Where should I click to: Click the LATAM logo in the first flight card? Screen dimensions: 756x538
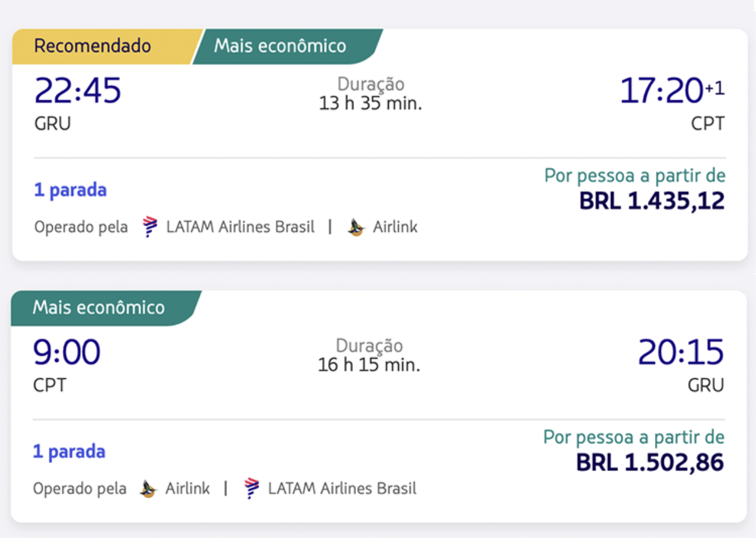pyautogui.click(x=150, y=227)
